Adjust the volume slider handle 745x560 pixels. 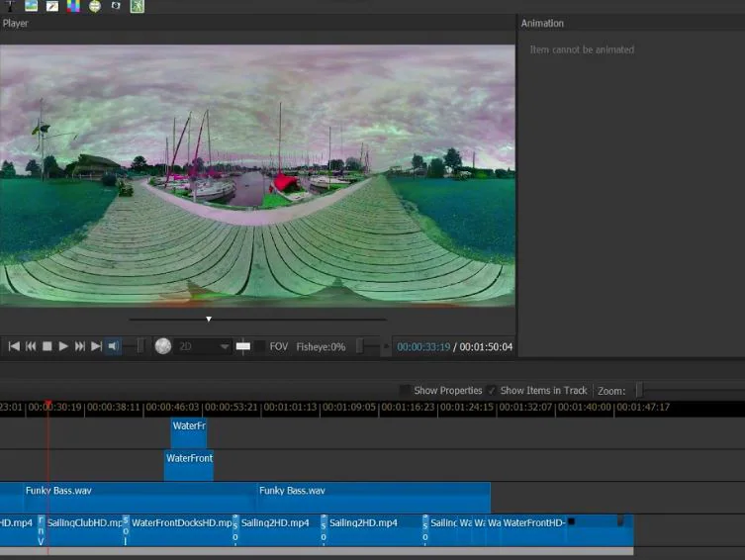point(140,345)
